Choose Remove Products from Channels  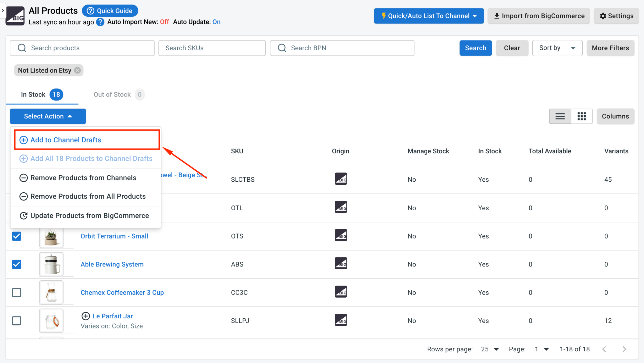click(86, 178)
